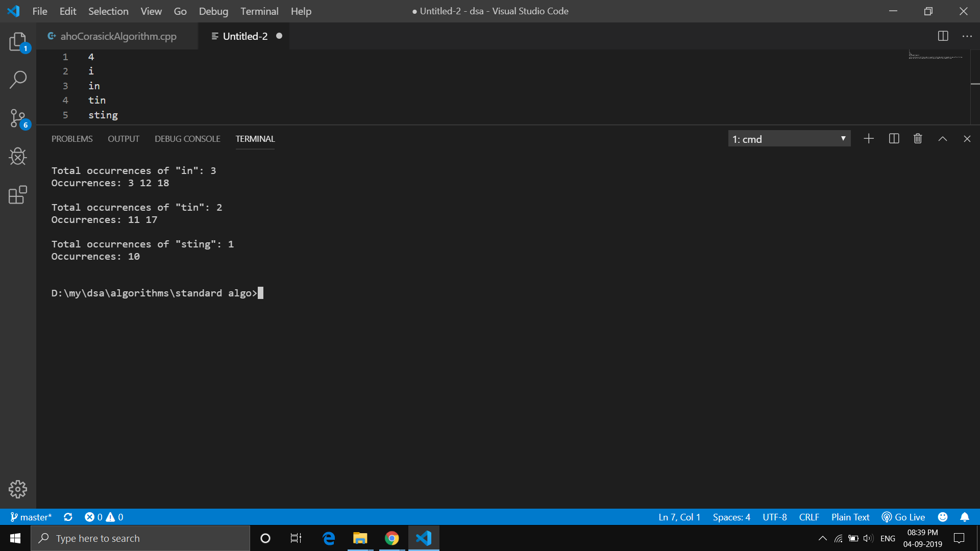980x551 pixels.
Task: Open the Source Control panel
Action: 18,118
